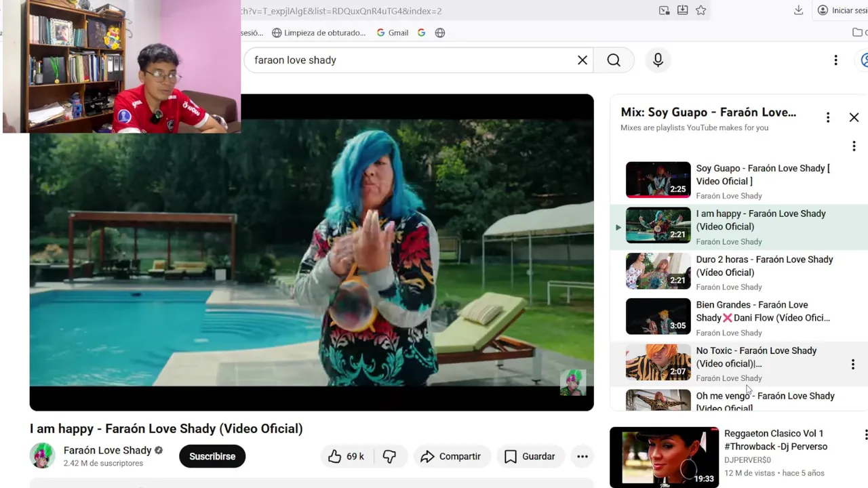The image size is (868, 488).
Task: Open the bookmarks folder icon
Action: coord(858,33)
